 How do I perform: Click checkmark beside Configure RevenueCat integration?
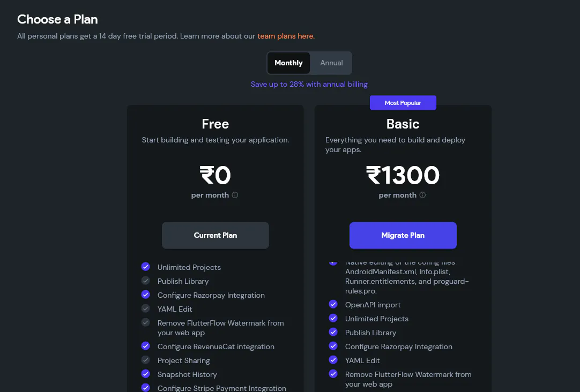click(145, 346)
